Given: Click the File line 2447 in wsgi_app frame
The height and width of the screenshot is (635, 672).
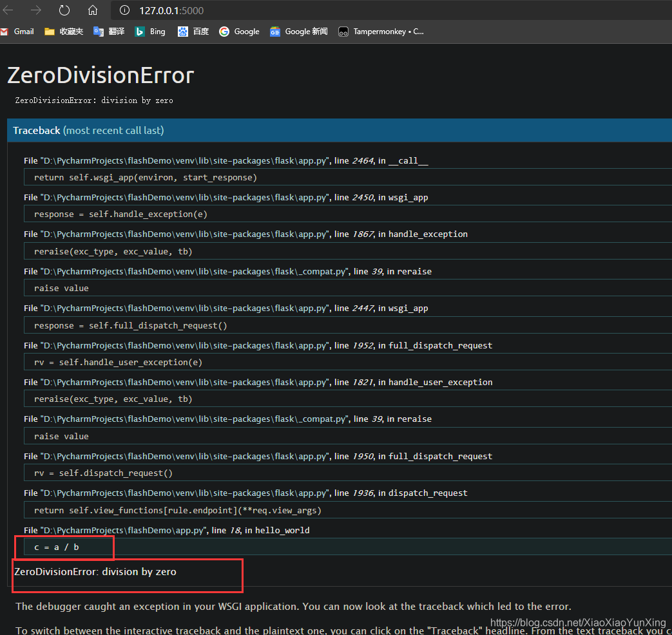Looking at the screenshot, I should click(226, 308).
